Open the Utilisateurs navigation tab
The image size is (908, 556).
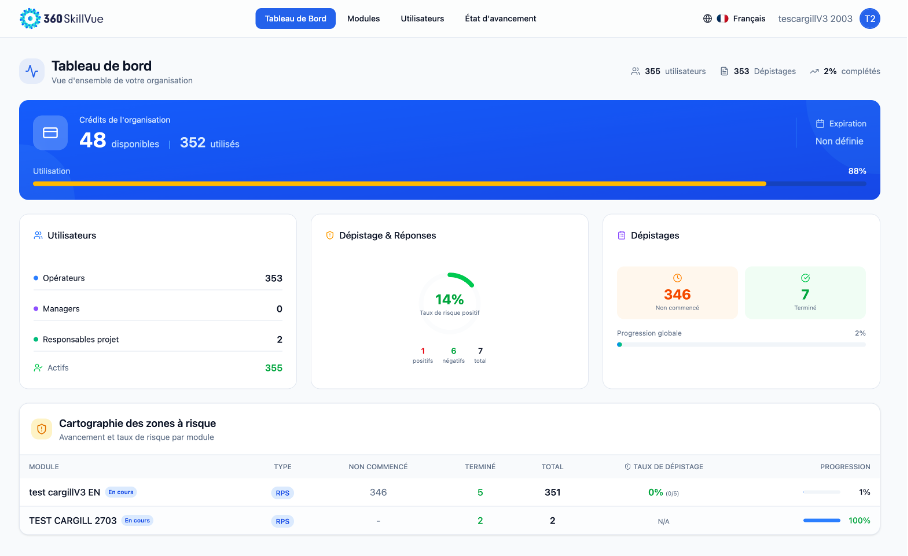[x=422, y=18]
